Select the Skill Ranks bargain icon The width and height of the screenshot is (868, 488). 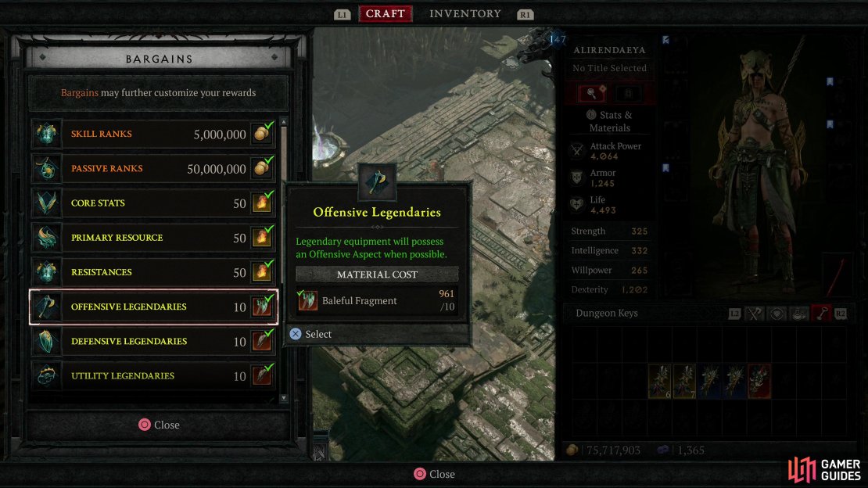point(46,134)
